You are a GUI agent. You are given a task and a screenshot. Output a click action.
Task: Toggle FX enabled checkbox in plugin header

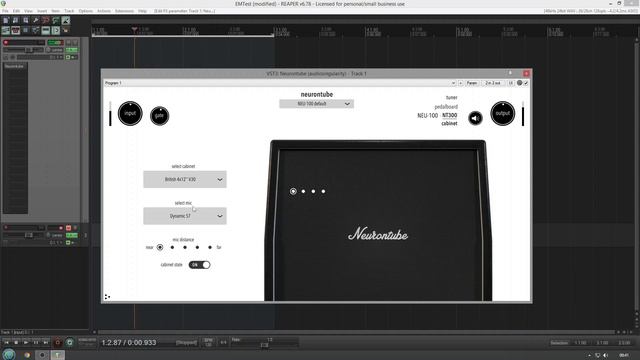pos(526,83)
